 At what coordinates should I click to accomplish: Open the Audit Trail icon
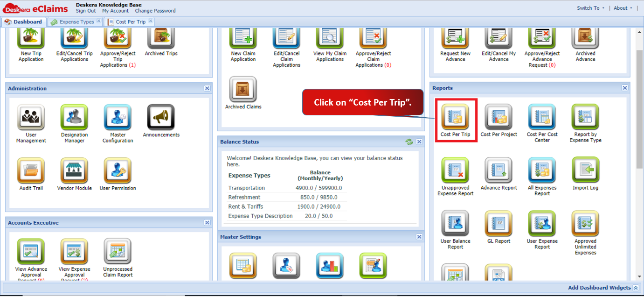[x=31, y=170]
